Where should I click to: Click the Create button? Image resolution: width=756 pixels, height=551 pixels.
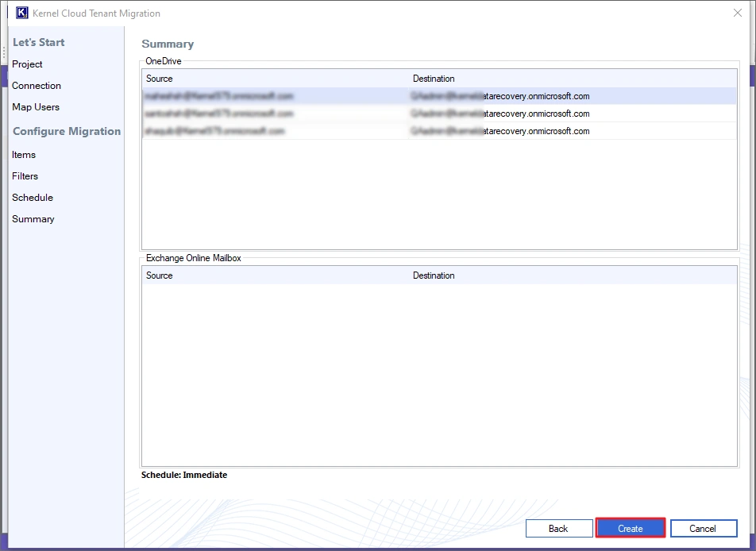(x=631, y=529)
